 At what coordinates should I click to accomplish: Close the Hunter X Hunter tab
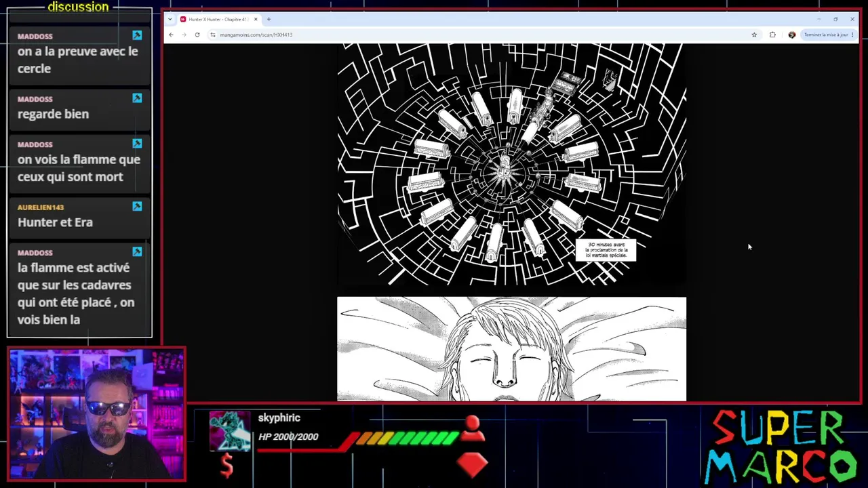pyautogui.click(x=256, y=19)
